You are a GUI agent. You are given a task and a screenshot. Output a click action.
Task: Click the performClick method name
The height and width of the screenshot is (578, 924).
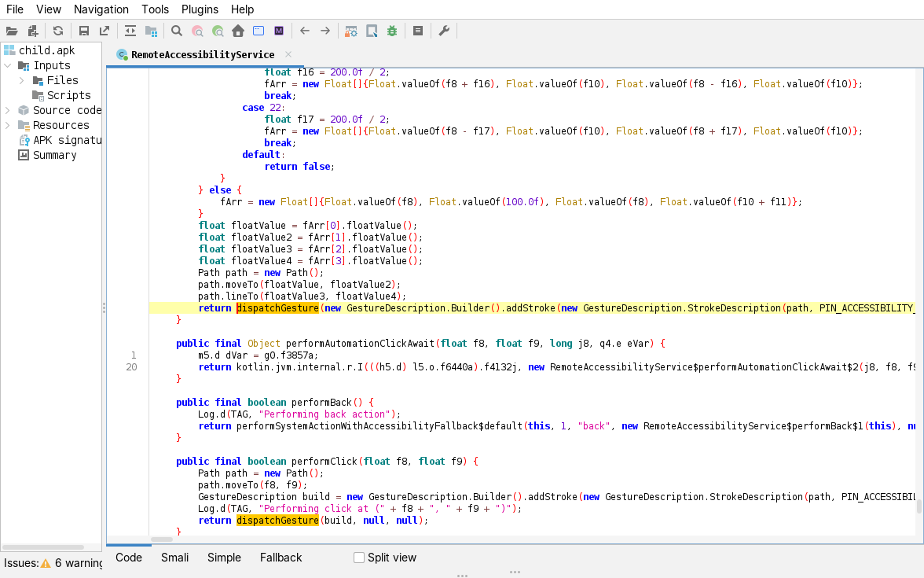tap(324, 461)
